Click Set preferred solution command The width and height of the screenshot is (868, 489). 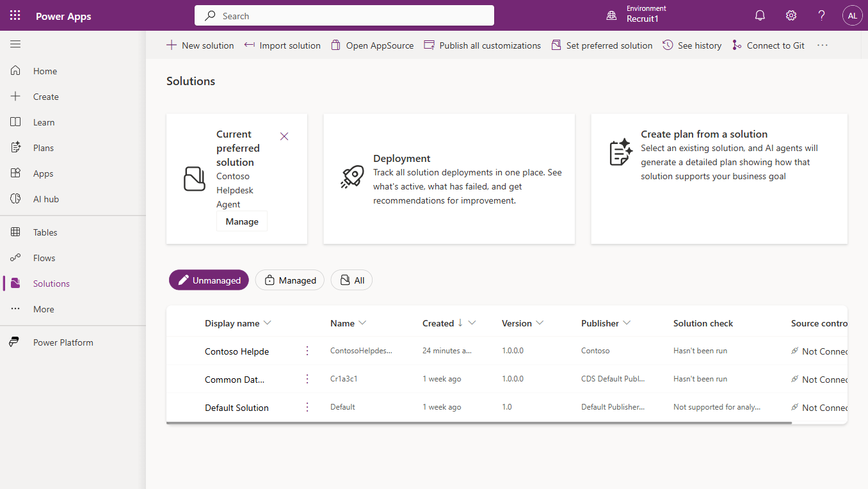602,45
